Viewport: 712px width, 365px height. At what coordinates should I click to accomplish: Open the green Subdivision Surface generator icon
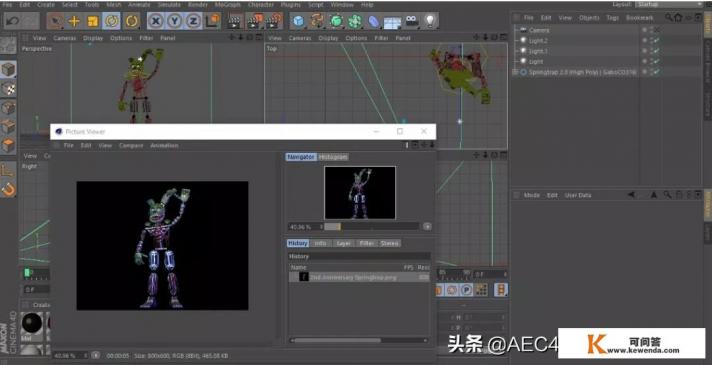tap(336, 21)
